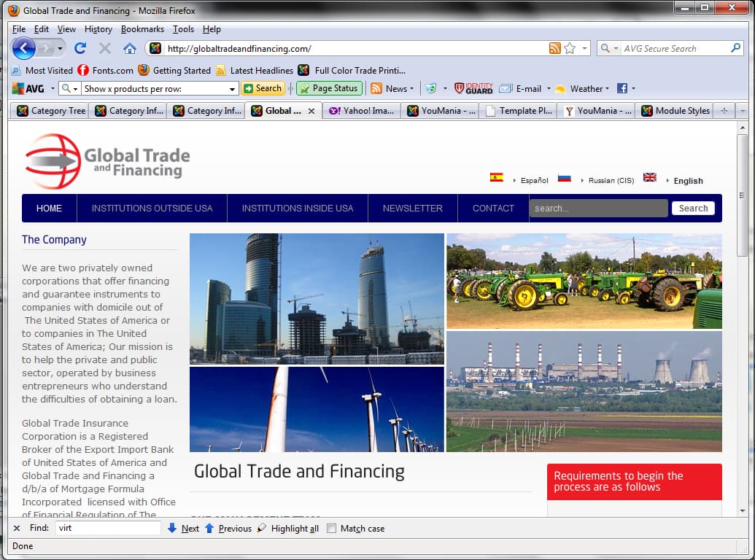Click the News RSS icon in AVG toolbar
Screen dimensions: 755x560
376,88
